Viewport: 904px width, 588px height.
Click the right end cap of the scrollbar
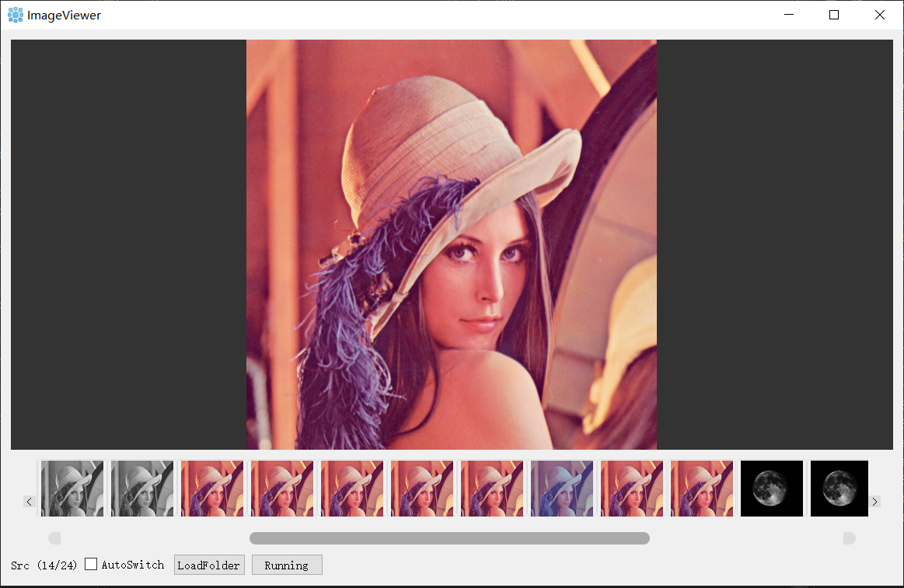(850, 538)
